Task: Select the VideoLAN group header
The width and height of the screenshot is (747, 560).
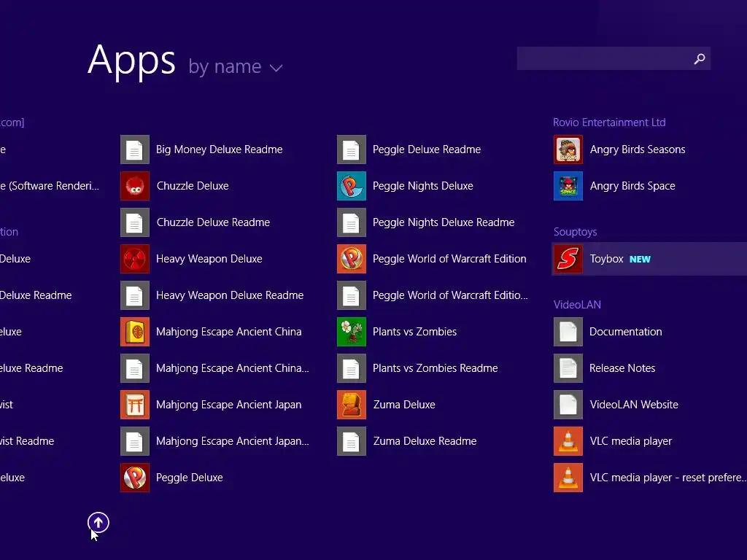Action: tap(577, 305)
